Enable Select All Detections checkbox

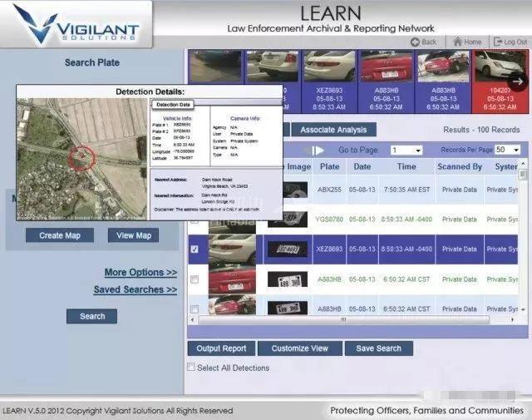[x=191, y=367]
